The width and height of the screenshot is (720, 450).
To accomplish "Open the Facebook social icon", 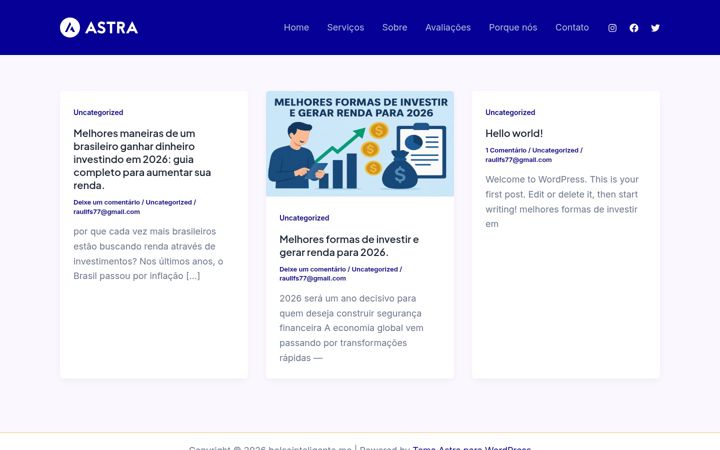I will tap(634, 28).
